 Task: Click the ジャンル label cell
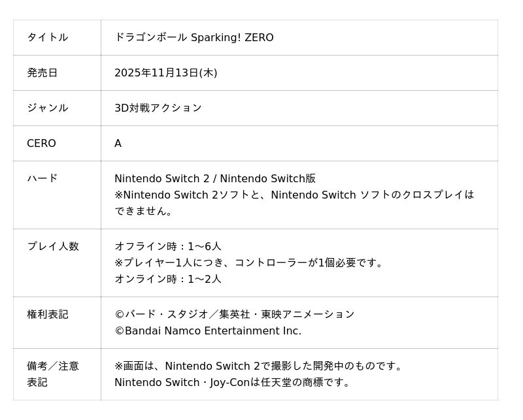tap(48, 108)
